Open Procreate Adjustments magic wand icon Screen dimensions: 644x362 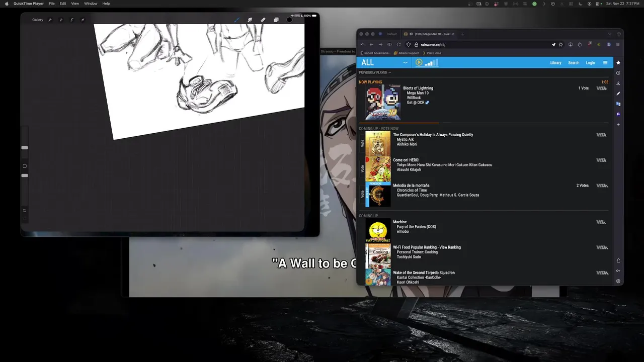point(61,20)
